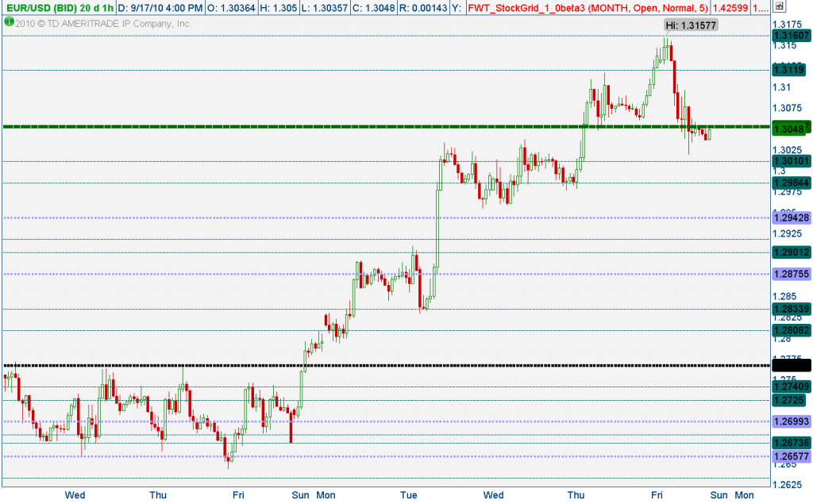
Task: Click the 1.3175 price axis tick
Action: point(787,25)
